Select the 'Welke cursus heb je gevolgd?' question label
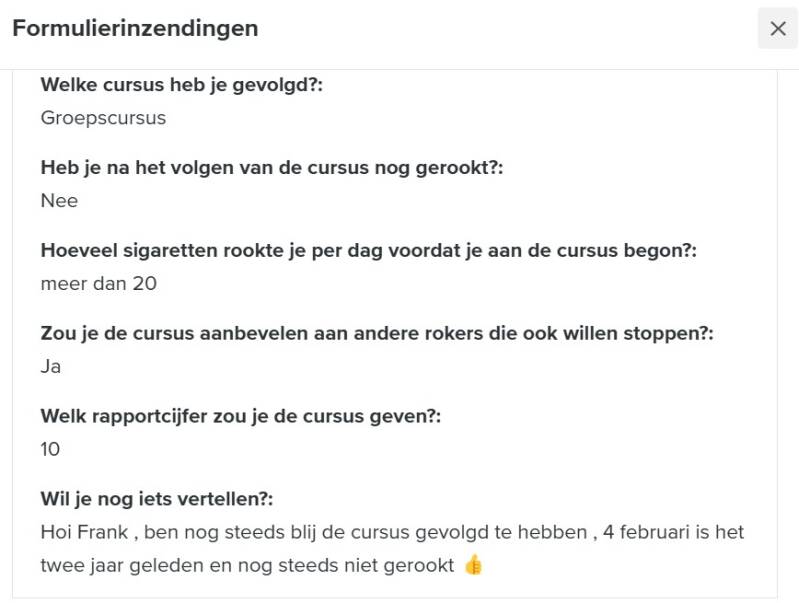This screenshot has width=799, height=603. [181, 85]
